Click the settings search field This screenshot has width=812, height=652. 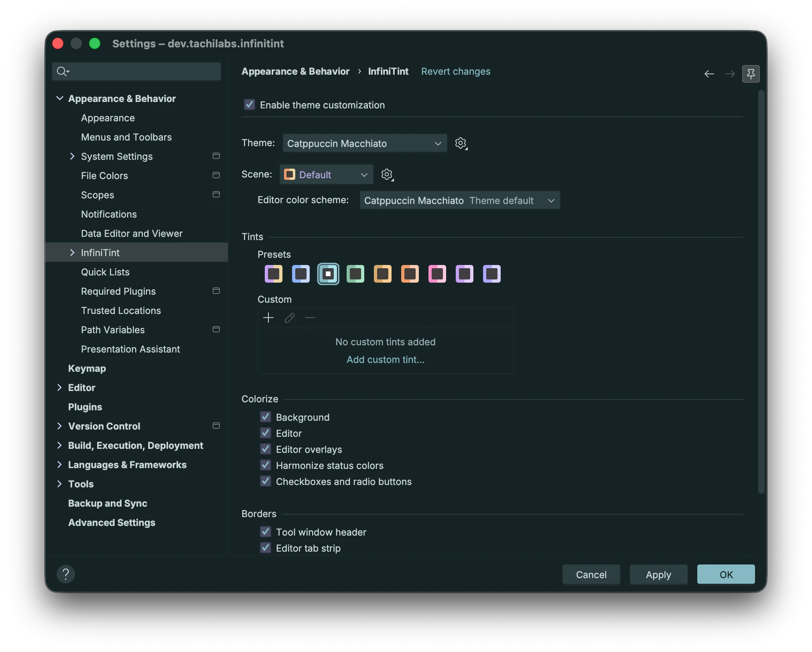[136, 72]
